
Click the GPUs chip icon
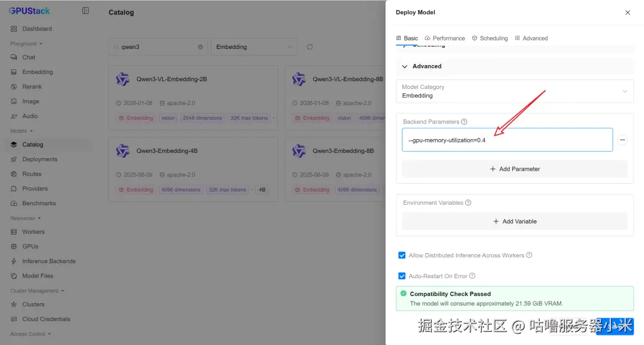tap(14, 247)
